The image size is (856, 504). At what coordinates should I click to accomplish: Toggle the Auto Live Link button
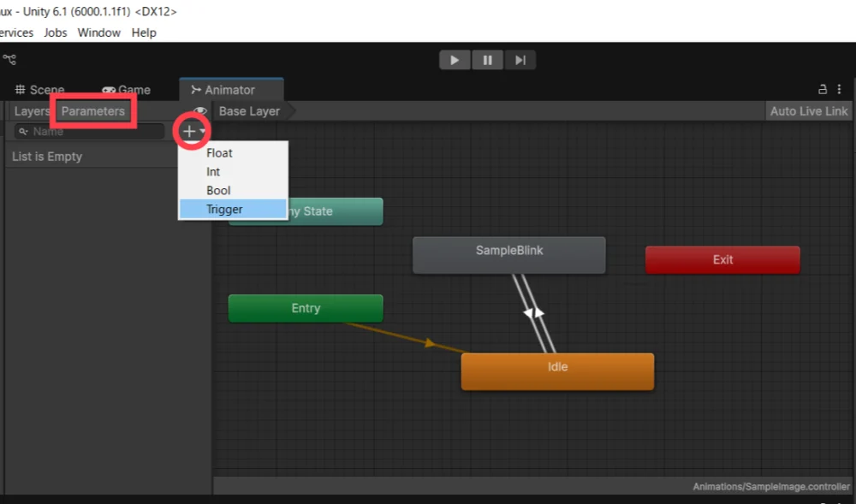tap(809, 111)
